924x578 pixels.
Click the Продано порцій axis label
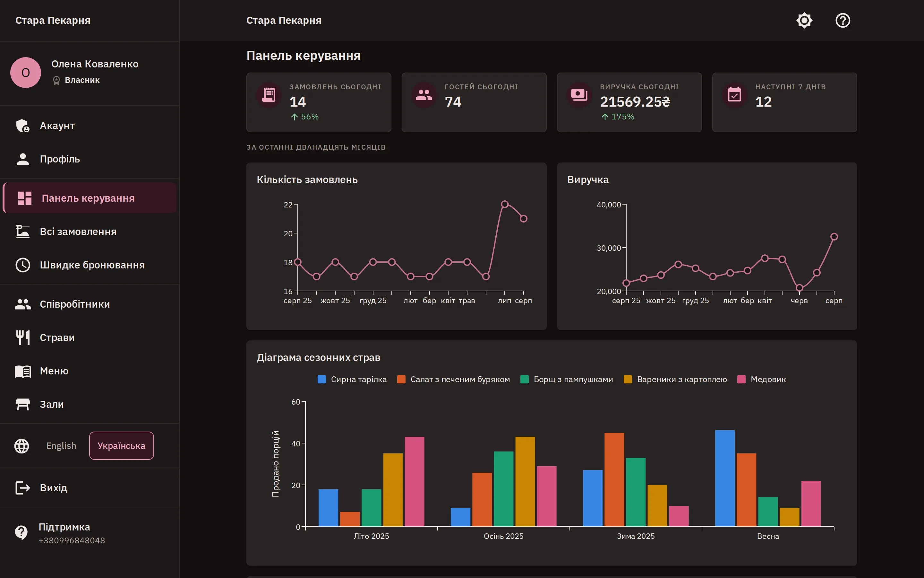click(275, 464)
